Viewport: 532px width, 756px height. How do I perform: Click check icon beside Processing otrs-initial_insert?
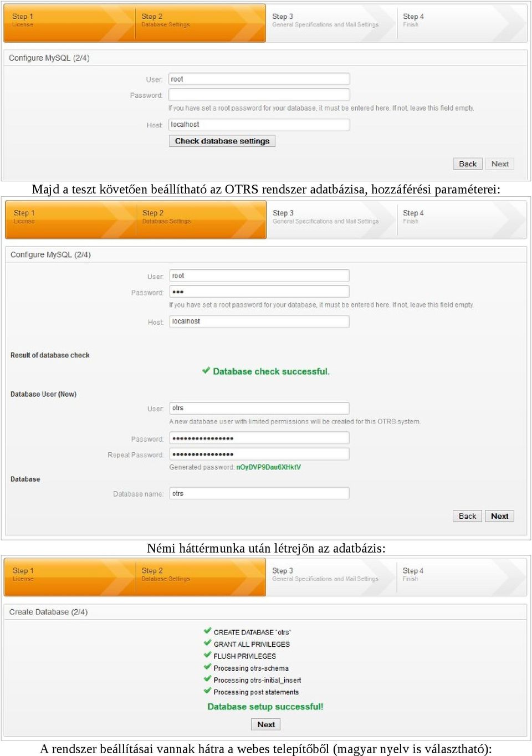point(207,678)
